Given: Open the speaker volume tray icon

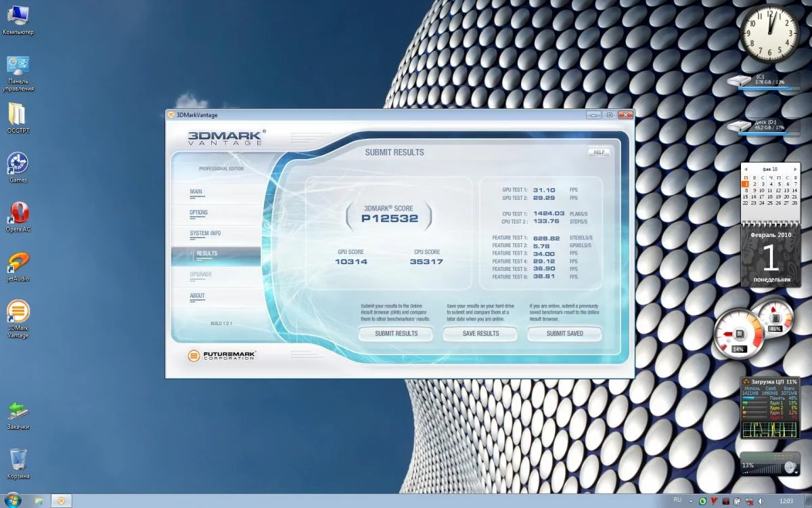Looking at the screenshot, I should coord(761,501).
